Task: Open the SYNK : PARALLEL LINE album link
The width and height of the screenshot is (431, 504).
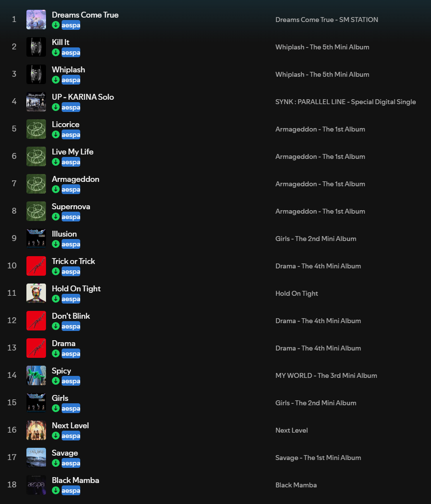Action: [345, 102]
